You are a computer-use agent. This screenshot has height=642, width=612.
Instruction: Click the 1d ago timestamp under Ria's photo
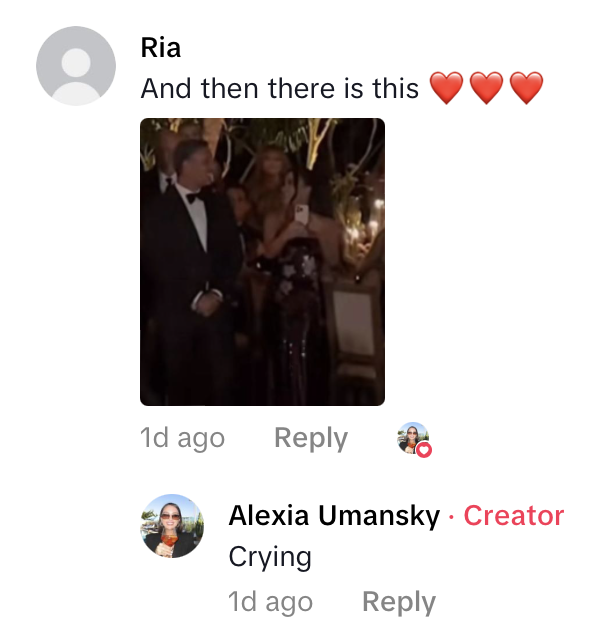pos(183,438)
